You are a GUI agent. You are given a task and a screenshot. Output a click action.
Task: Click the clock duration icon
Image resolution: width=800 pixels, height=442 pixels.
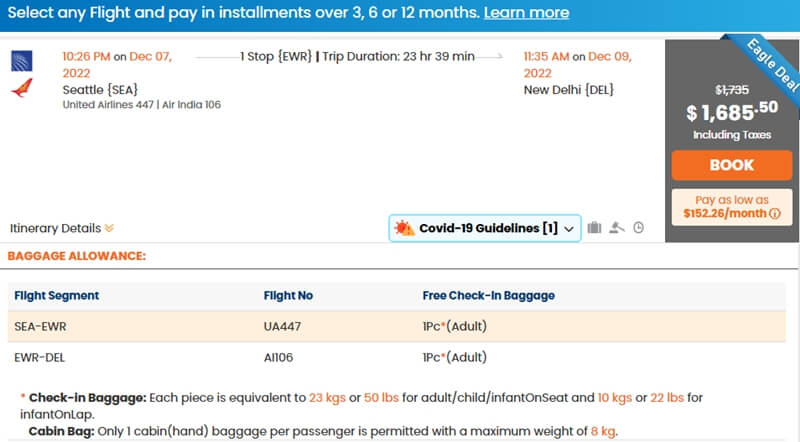[638, 228]
